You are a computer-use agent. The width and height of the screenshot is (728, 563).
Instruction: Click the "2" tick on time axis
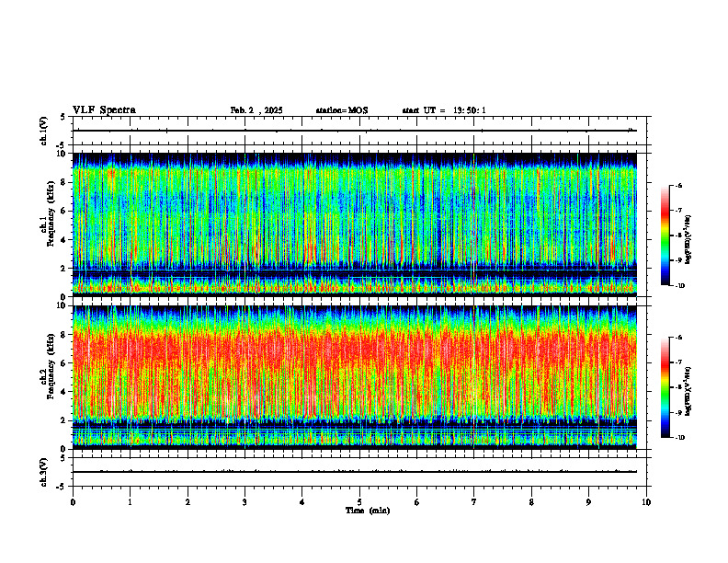188,502
